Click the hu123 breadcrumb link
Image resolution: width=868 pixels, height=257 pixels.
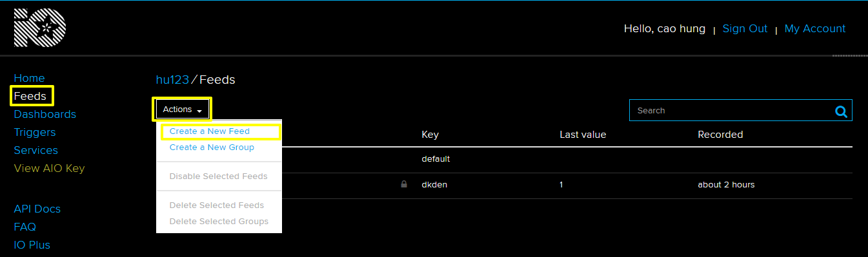tap(172, 80)
